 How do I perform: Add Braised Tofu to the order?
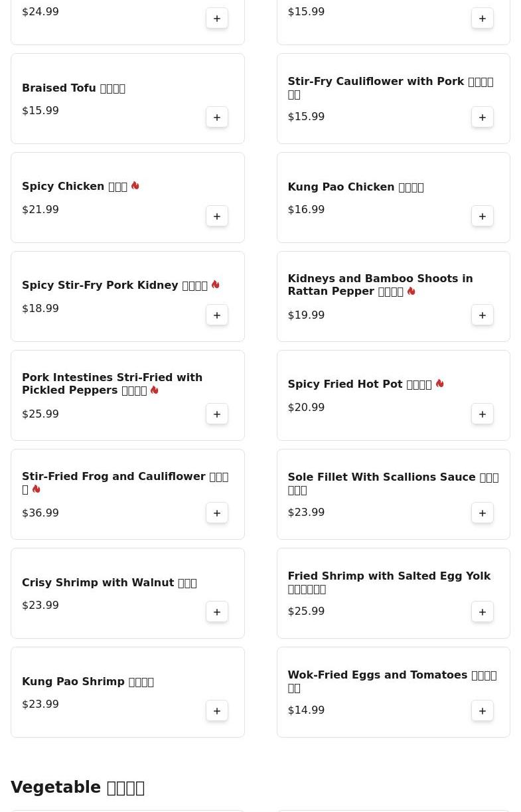point(217,118)
